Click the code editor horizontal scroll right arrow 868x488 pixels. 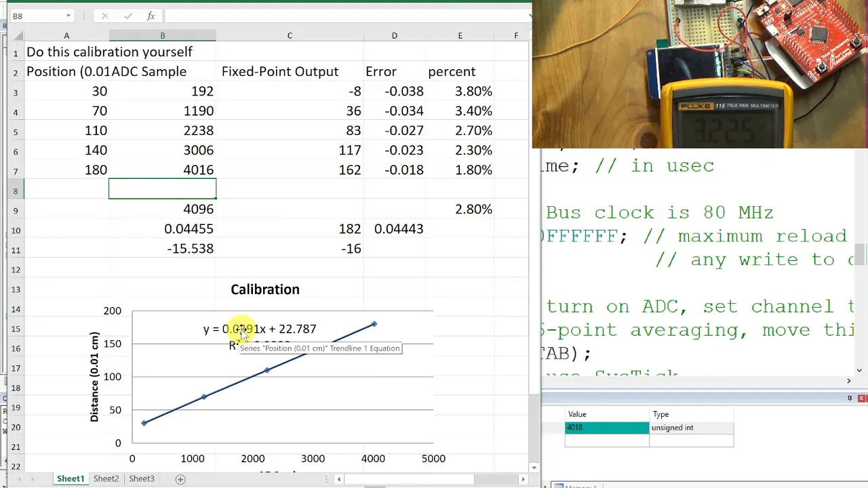point(849,381)
